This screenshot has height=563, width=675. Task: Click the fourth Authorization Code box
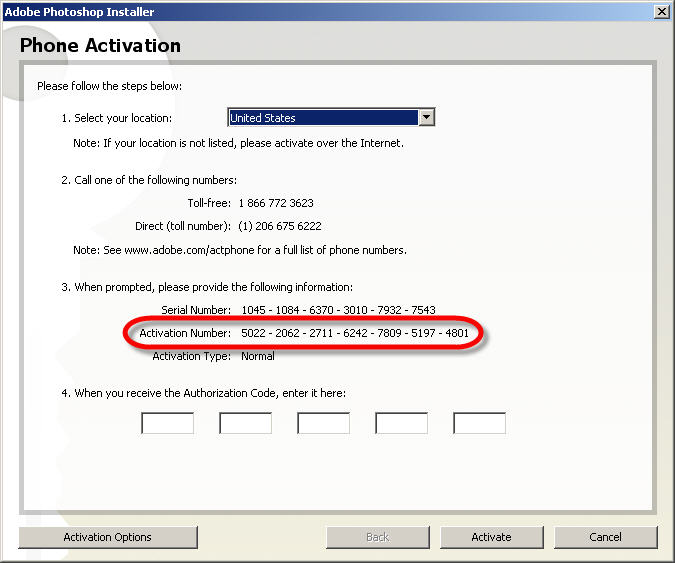tap(401, 423)
